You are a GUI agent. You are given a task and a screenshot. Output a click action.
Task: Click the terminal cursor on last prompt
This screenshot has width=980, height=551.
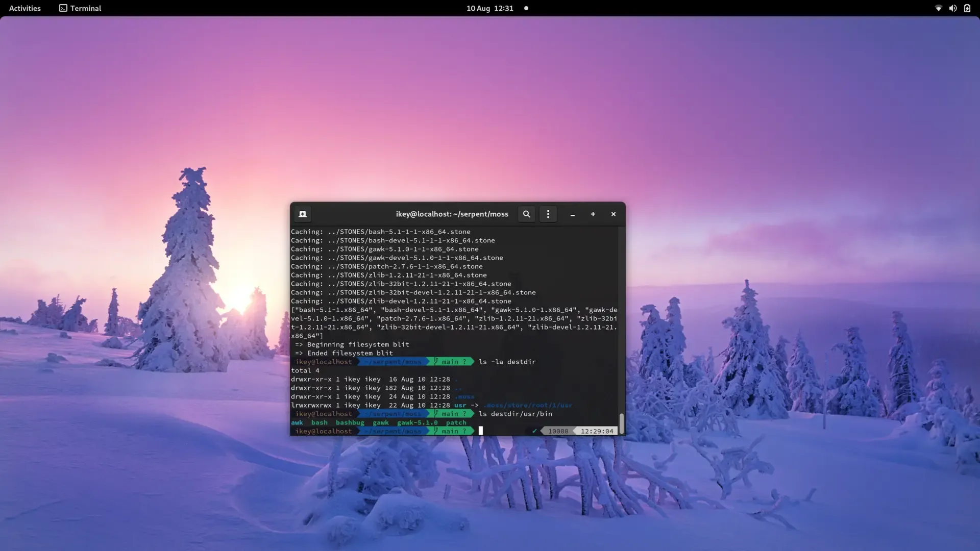click(x=480, y=431)
